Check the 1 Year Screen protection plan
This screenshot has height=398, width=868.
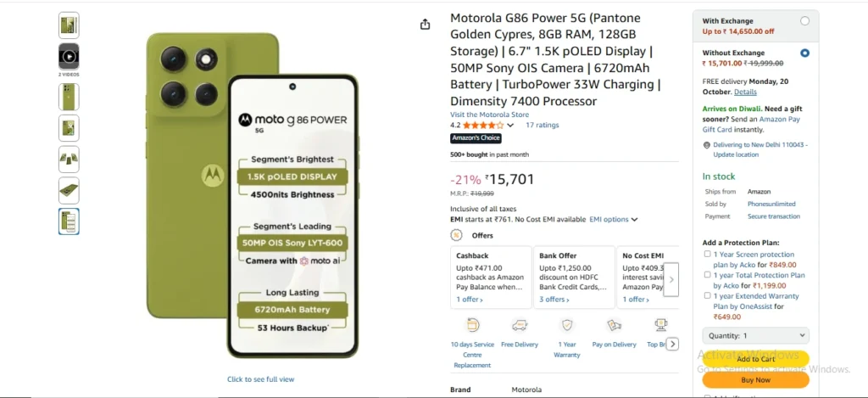[x=708, y=254]
